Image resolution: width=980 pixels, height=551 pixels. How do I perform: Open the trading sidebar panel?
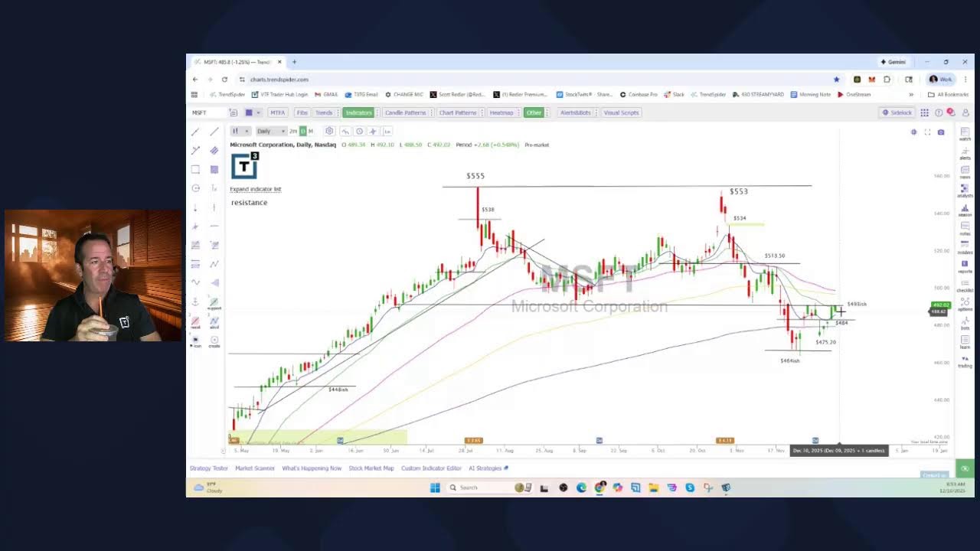[x=965, y=360]
